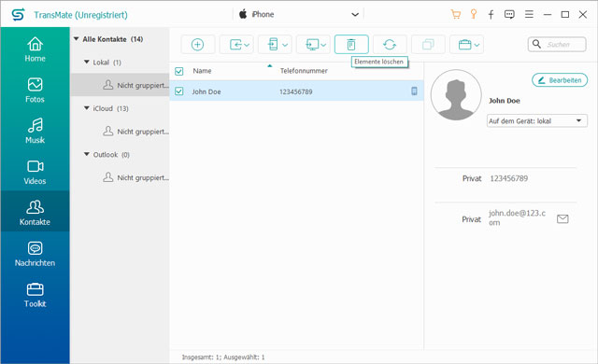Click the add new contact plus icon
Image resolution: width=598 pixels, height=364 pixels.
(197, 45)
